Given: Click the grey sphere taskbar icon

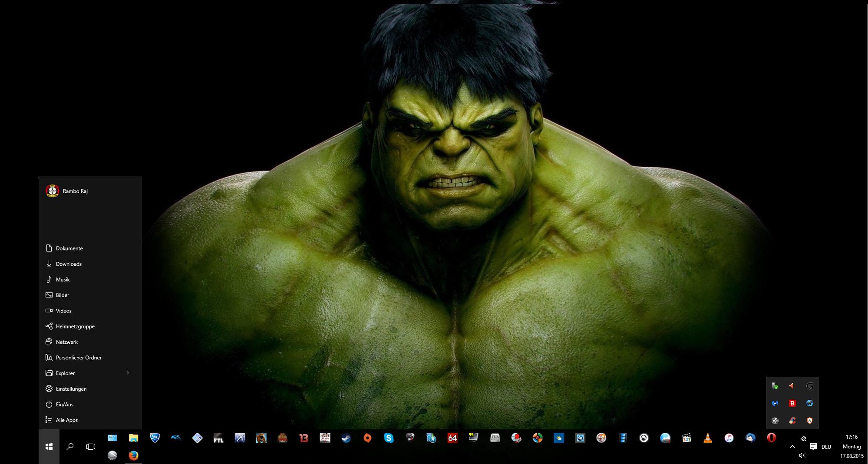Looking at the screenshot, I should point(112,455).
